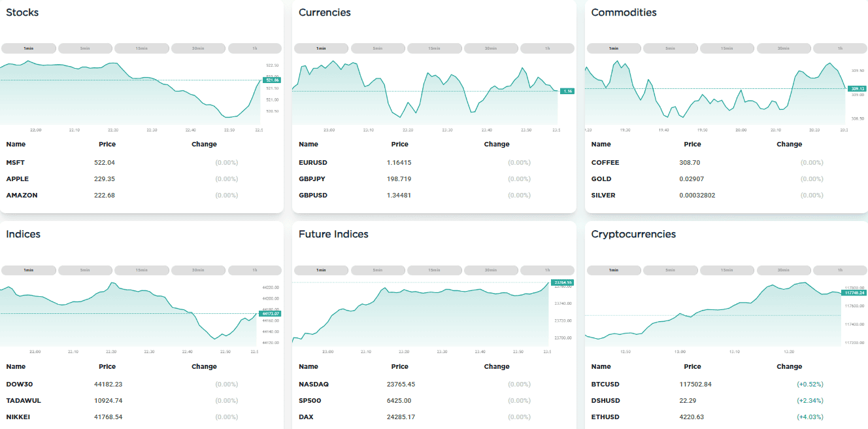
Task: Click the GOLD entry under Commodities
Action: (601, 179)
